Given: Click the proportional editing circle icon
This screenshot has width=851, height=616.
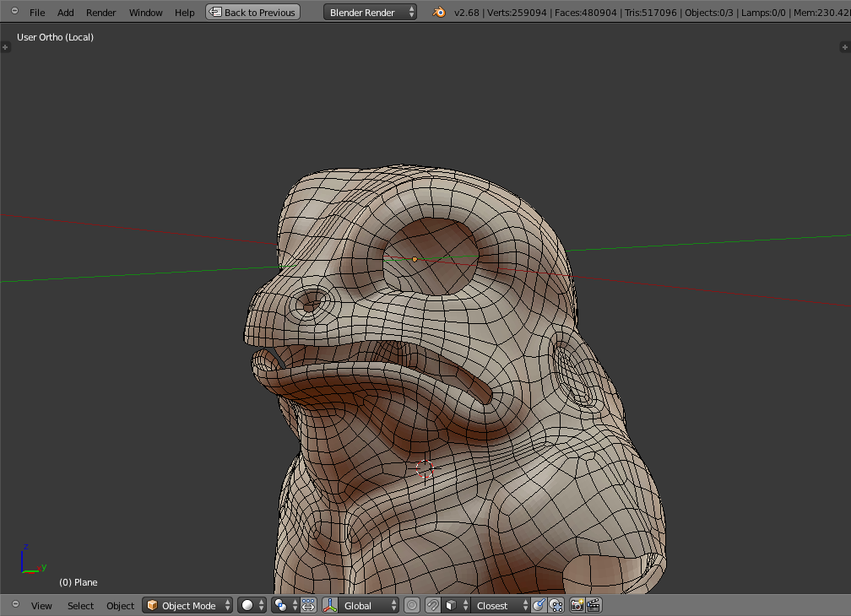Looking at the screenshot, I should [x=412, y=605].
